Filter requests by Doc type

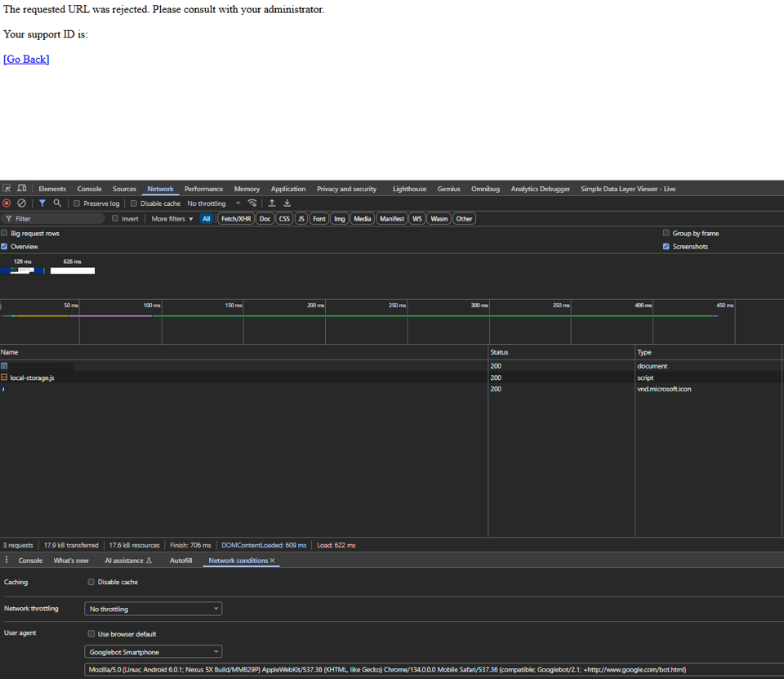265,219
